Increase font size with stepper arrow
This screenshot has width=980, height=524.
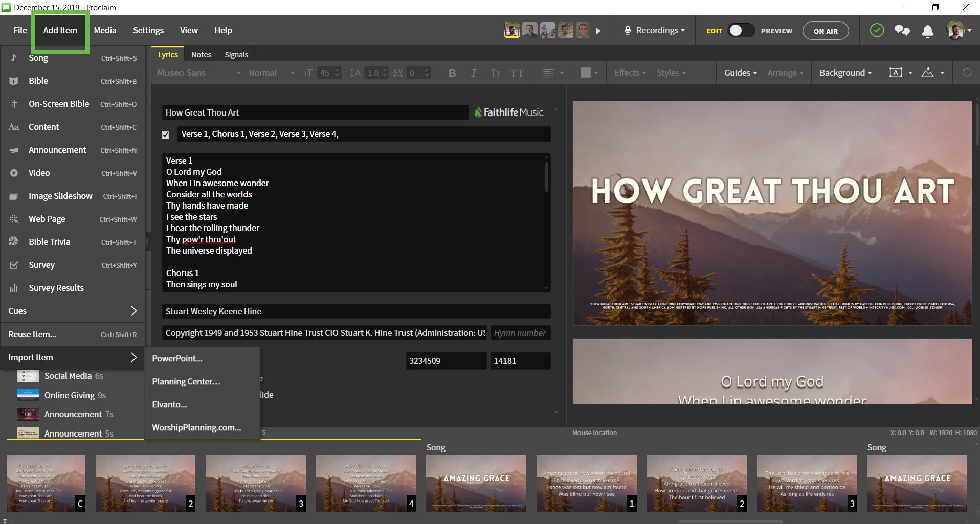pyautogui.click(x=337, y=70)
